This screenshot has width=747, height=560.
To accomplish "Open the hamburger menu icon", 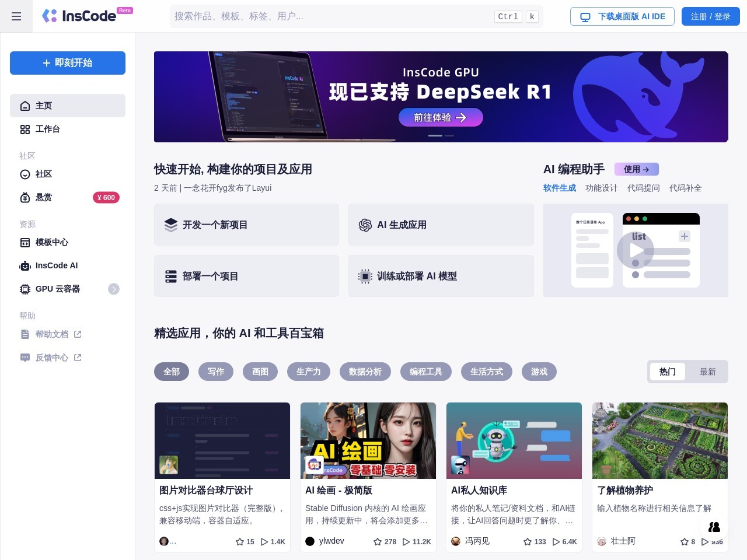I will (x=16, y=16).
